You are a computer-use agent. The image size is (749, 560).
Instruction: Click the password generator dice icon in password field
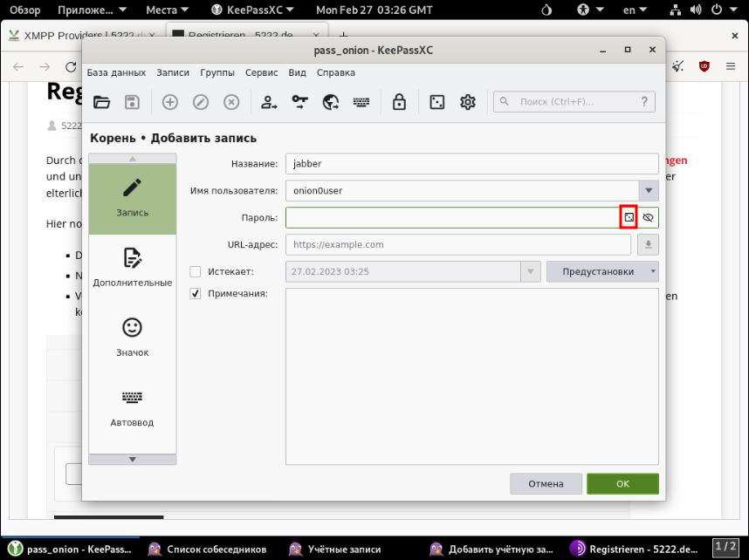pyautogui.click(x=628, y=217)
